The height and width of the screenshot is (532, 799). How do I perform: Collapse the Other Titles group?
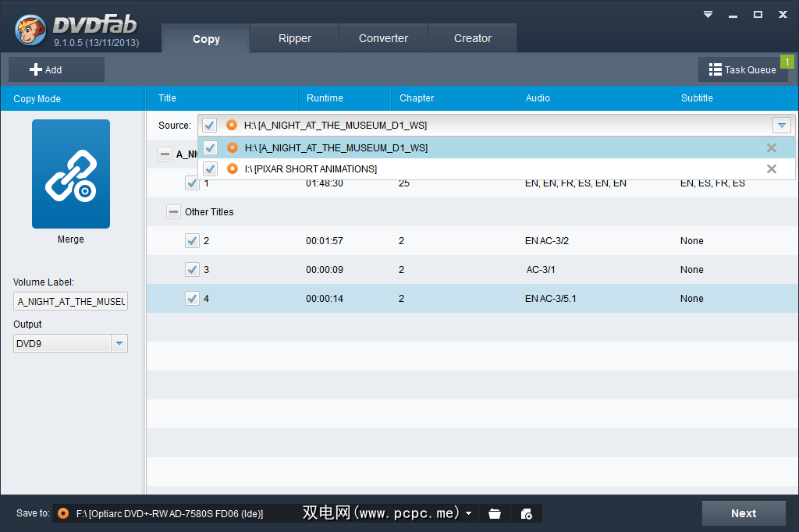click(x=173, y=212)
